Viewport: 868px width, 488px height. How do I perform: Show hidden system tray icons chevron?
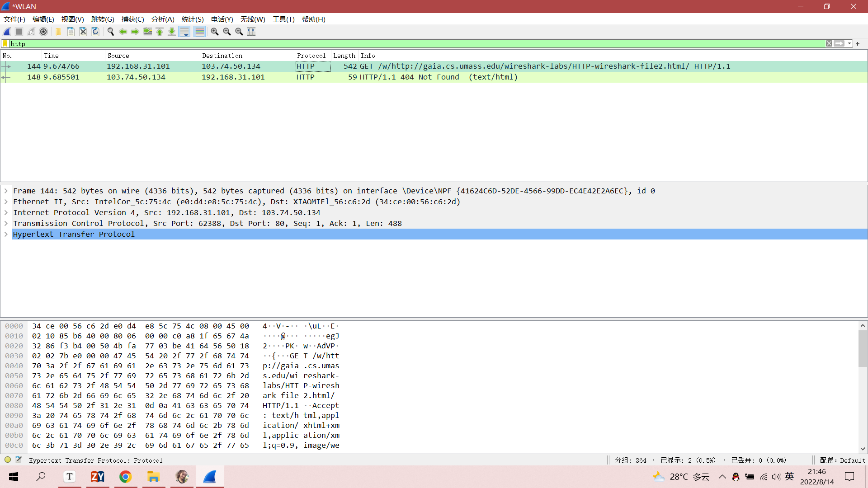click(722, 477)
